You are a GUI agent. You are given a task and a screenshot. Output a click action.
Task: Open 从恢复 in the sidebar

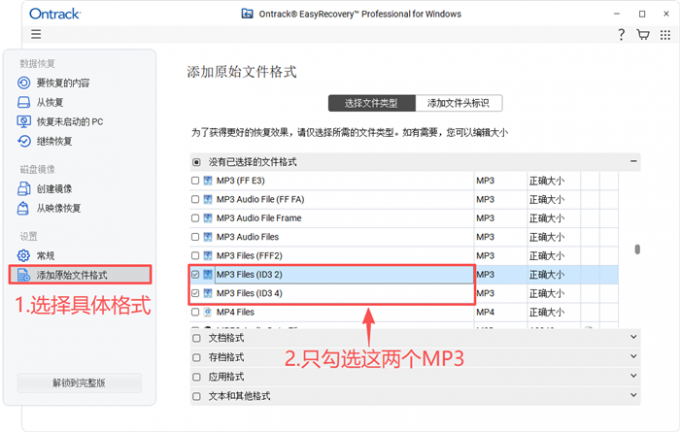point(50,102)
